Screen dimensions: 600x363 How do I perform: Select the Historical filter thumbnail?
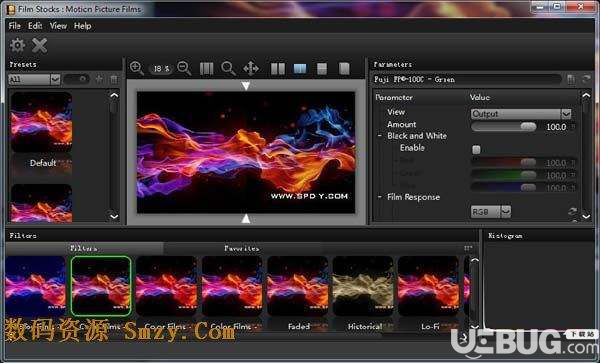tap(363, 286)
